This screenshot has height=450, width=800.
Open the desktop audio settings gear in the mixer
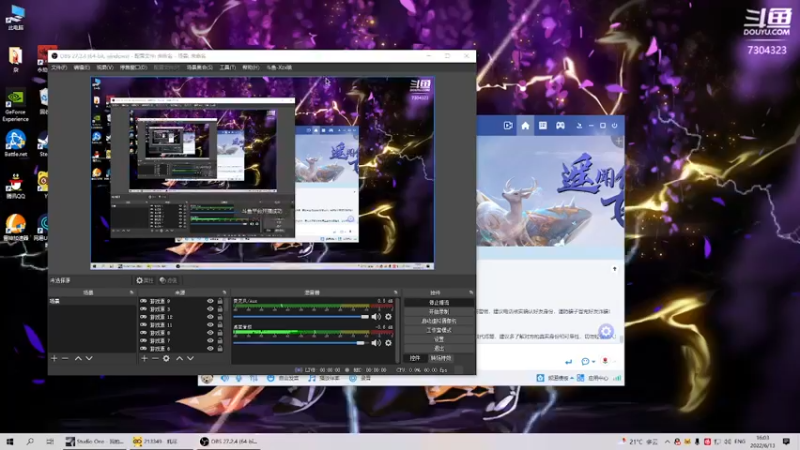tap(388, 343)
